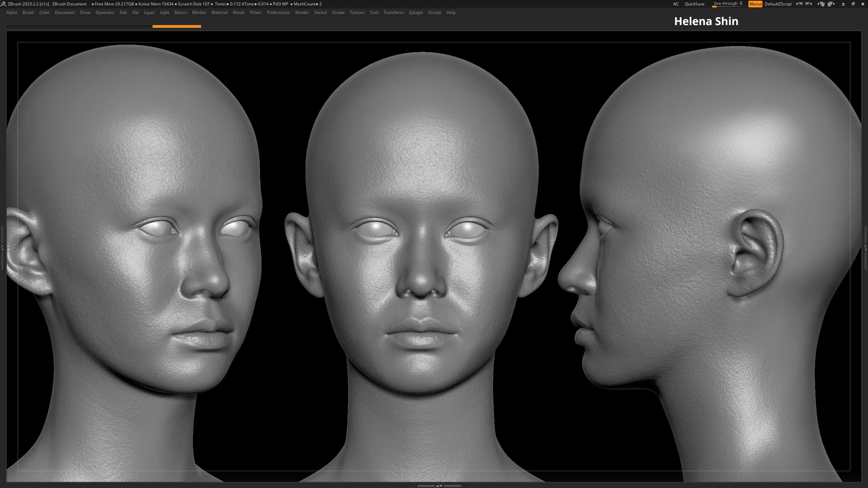The image size is (868, 488).
Task: Select the active orange shelf tab
Action: [x=177, y=26]
